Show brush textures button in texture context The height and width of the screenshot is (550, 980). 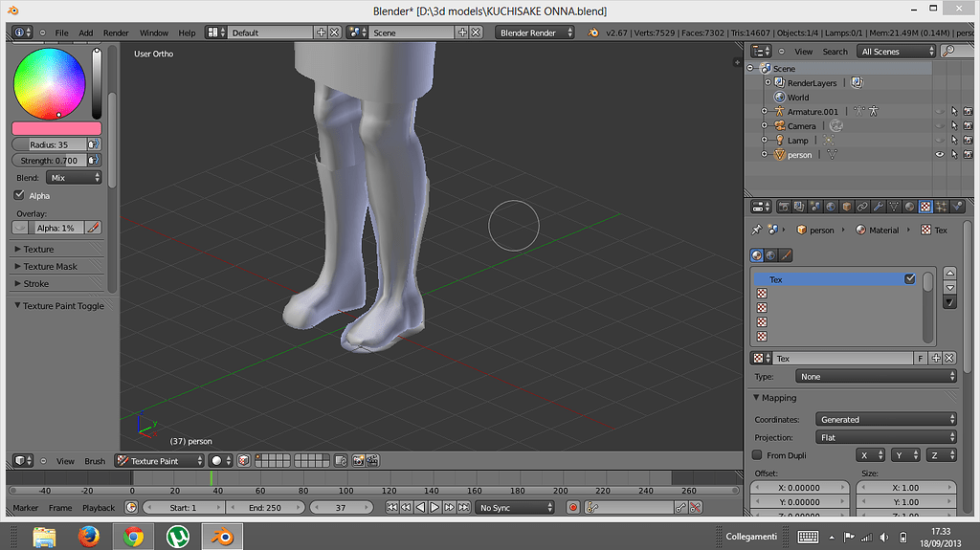point(786,255)
